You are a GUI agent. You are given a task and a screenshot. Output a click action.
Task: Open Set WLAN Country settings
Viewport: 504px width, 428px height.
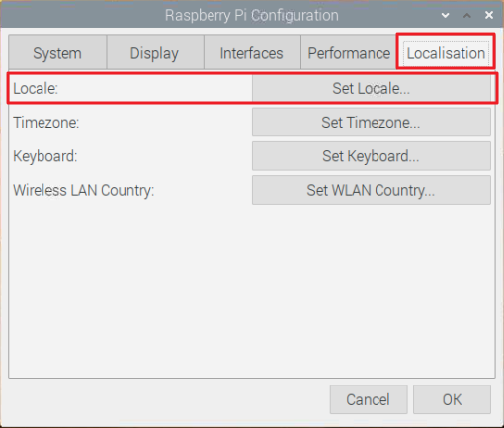[x=372, y=190]
